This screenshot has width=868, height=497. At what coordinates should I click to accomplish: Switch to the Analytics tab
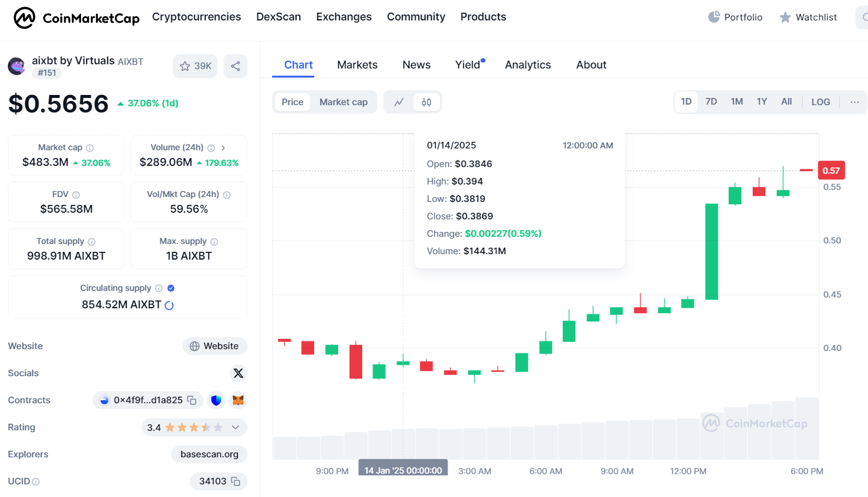tap(528, 65)
